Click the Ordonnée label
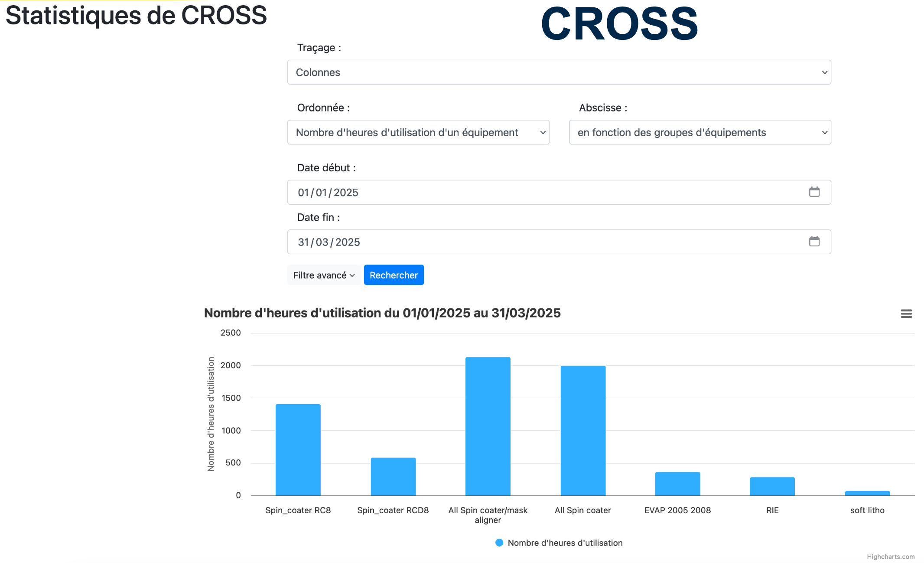Screen dimensions: 924x563 (x=323, y=108)
